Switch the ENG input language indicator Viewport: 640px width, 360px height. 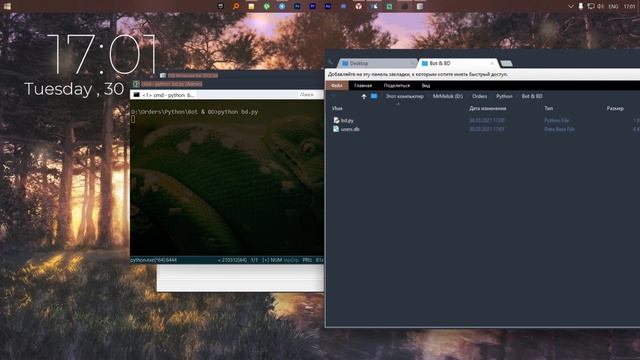coord(613,7)
